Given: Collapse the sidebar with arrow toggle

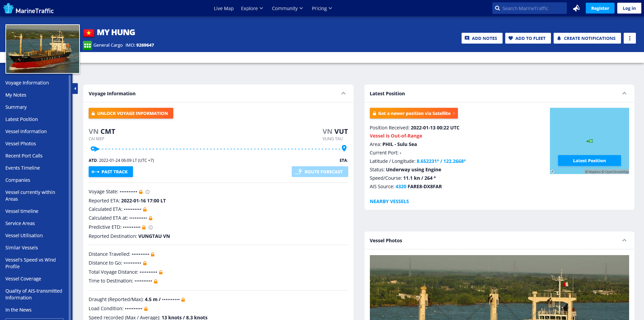Looking at the screenshot, I should coord(75,89).
